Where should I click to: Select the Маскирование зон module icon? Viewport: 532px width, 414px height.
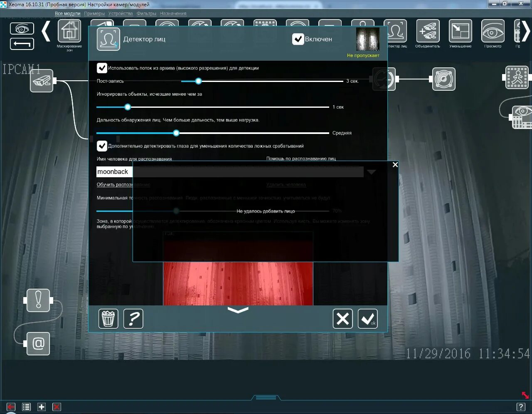click(69, 31)
